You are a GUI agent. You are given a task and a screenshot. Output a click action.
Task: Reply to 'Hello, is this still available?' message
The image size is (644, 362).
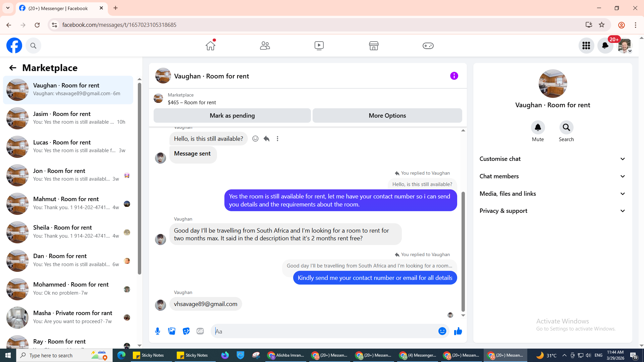[266, 139]
